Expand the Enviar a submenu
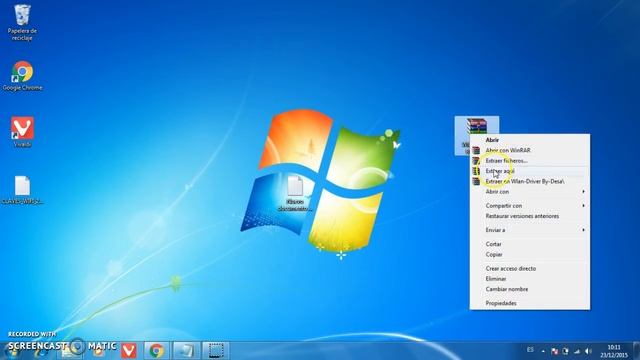640x360 pixels. 530,230
